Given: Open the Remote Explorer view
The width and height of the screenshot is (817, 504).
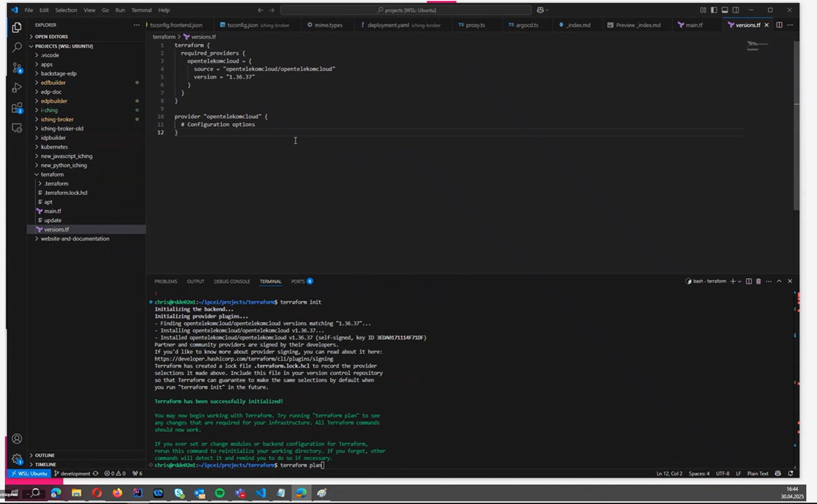Looking at the screenshot, I should coord(16,128).
